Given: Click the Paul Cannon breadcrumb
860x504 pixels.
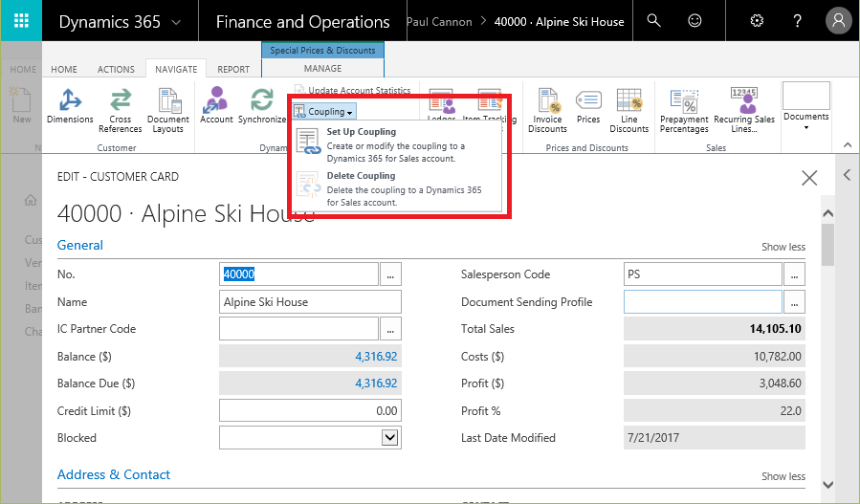Looking at the screenshot, I should pos(439,22).
